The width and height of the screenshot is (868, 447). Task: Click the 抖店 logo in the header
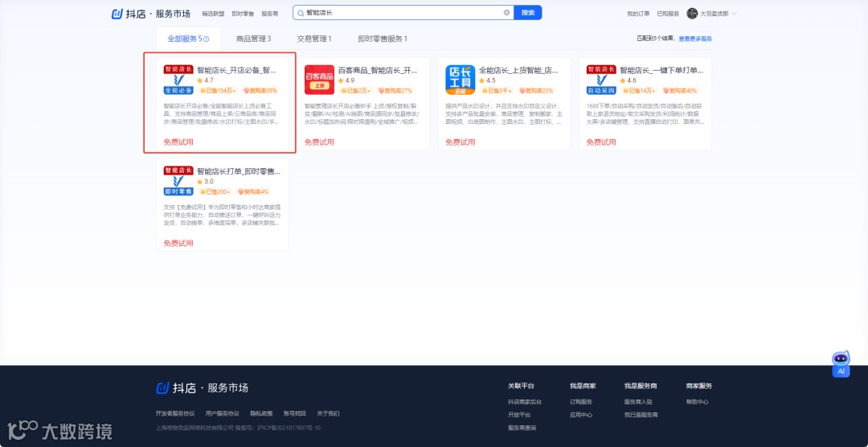150,14
